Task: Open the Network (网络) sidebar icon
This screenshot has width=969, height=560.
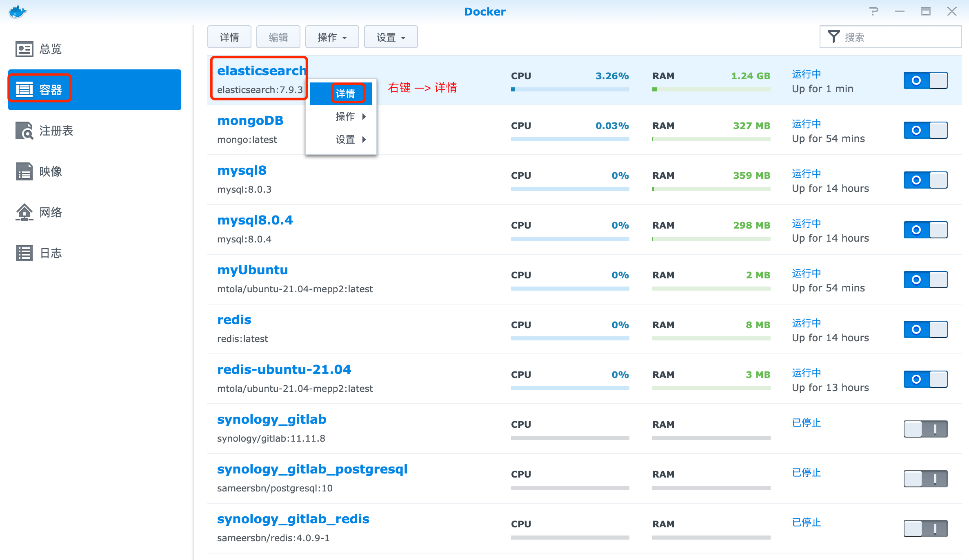Action: pyautogui.click(x=24, y=212)
